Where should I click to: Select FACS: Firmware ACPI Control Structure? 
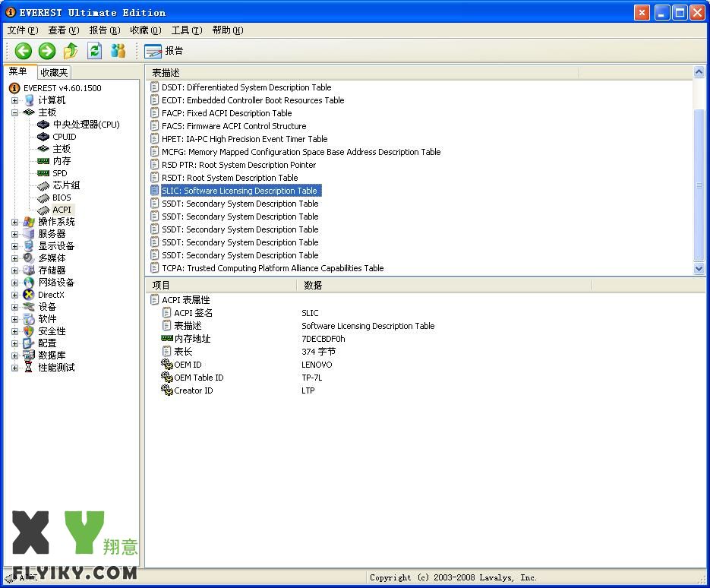[x=229, y=126]
